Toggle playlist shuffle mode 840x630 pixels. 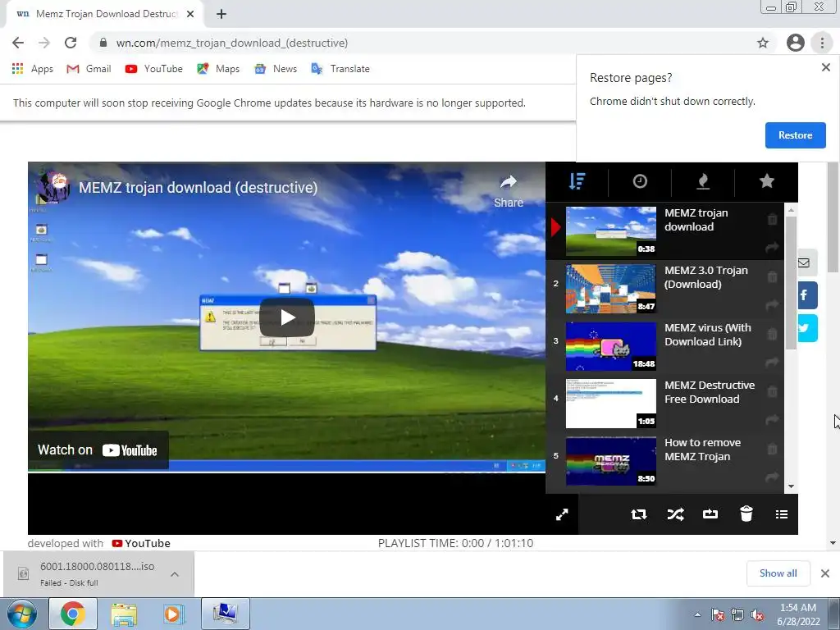pos(675,514)
